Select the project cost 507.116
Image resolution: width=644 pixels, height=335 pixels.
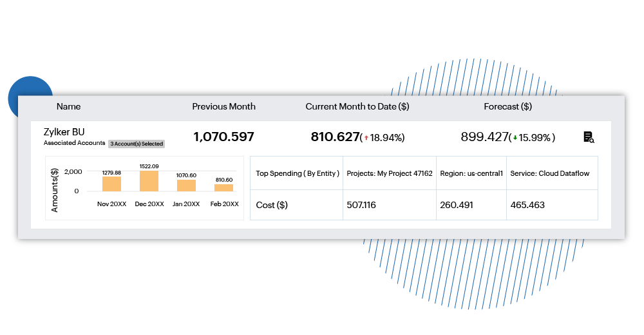click(361, 205)
